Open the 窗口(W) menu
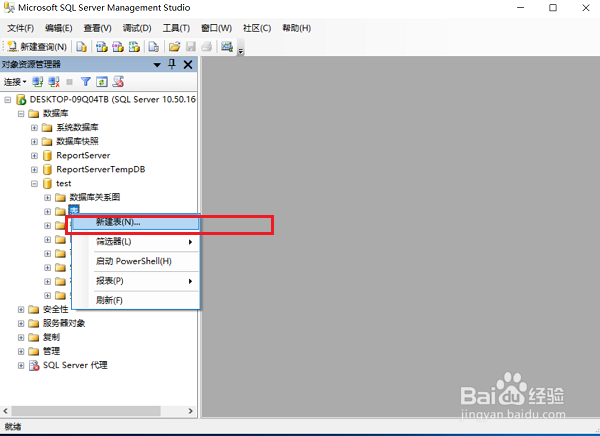Screen dimensions: 600x436 [217, 28]
